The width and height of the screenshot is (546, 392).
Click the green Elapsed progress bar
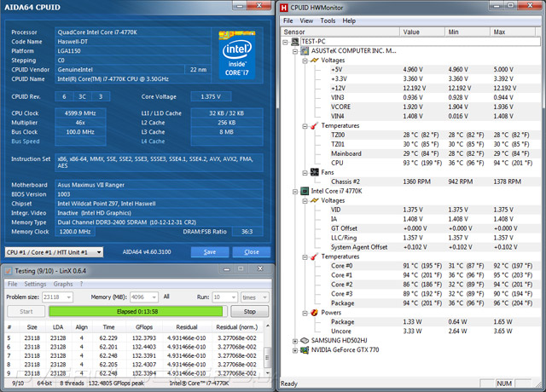click(137, 312)
